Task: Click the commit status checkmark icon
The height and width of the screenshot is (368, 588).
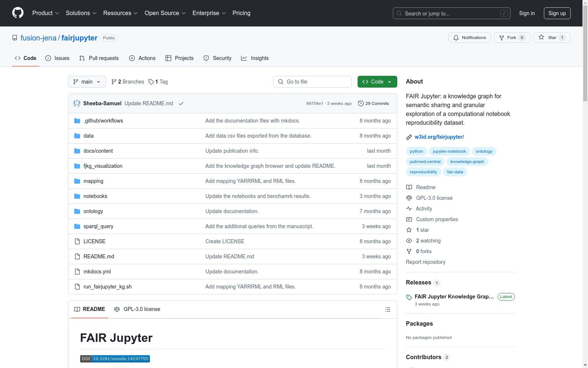Action: tap(181, 103)
